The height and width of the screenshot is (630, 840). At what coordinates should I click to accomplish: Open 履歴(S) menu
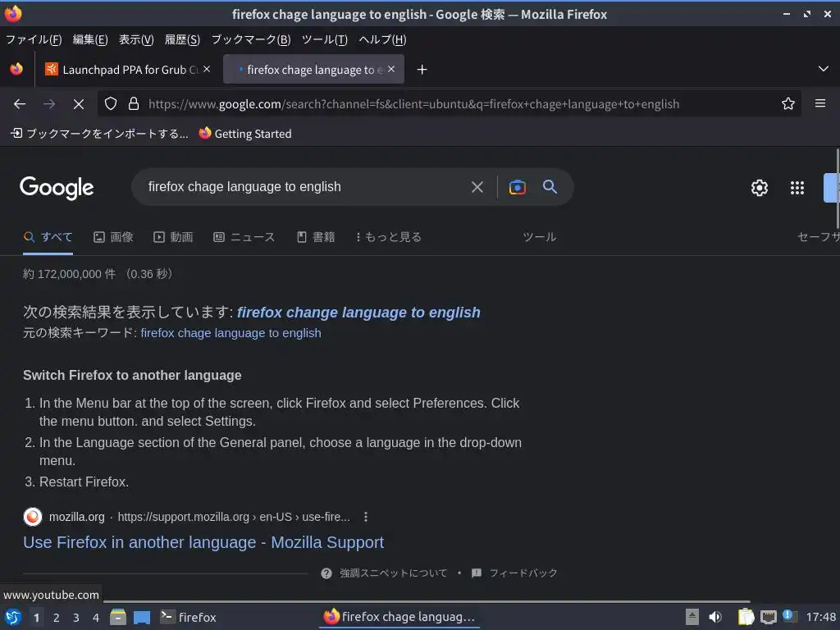point(182,39)
